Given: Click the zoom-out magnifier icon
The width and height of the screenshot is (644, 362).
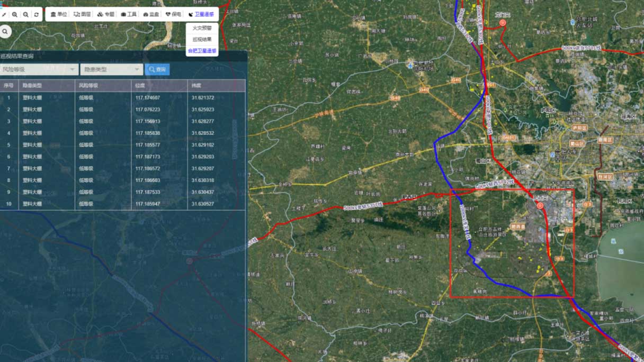Looking at the screenshot, I should pyautogui.click(x=25, y=14).
